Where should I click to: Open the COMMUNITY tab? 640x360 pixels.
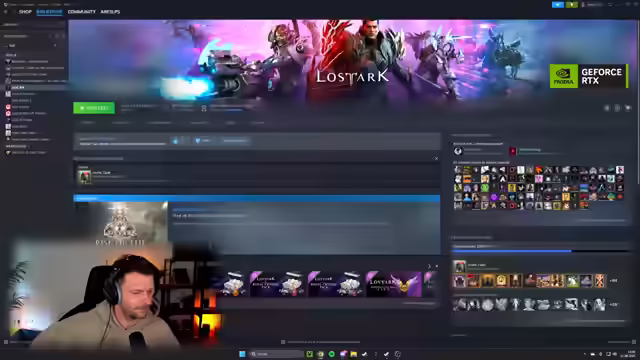[x=82, y=12]
